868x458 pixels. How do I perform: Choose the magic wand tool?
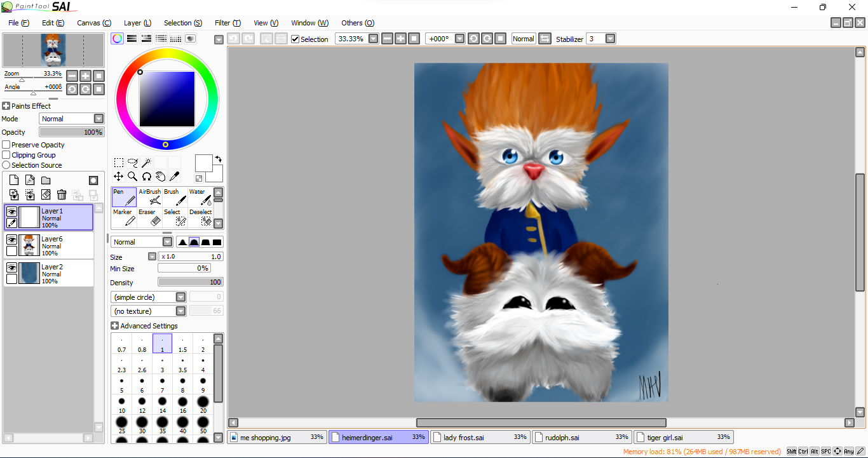[x=146, y=163]
